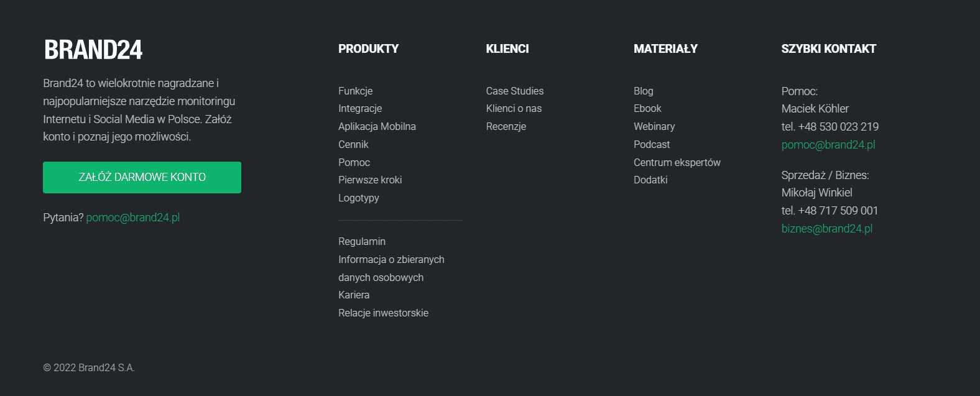Viewport: 980px width, 396px height.
Task: View the Cennik pricing page
Action: tap(353, 144)
